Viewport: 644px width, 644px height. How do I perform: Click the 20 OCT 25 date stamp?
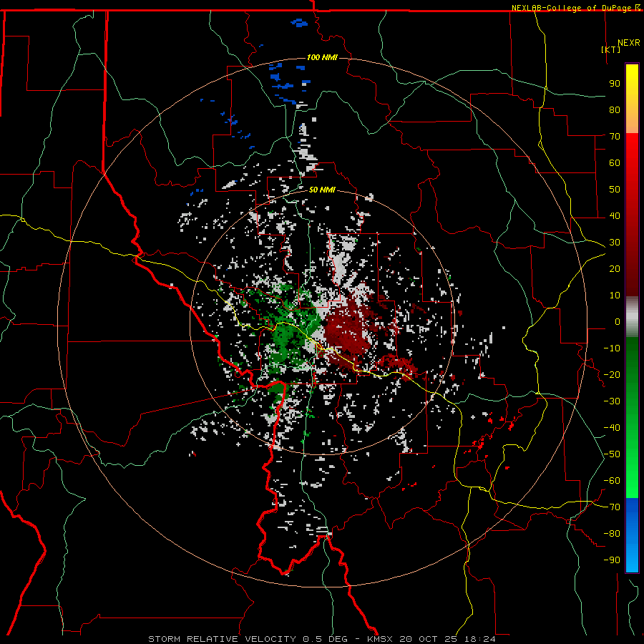click(429, 639)
